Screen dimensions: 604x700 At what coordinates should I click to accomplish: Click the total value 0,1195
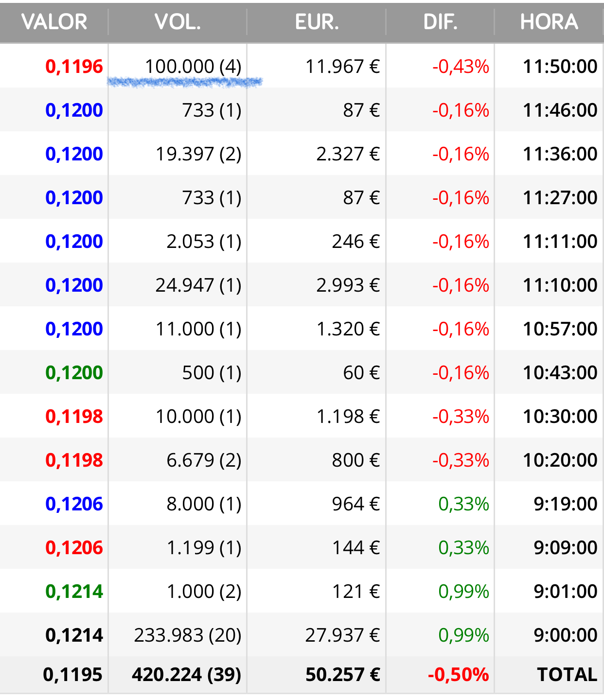[73, 675]
